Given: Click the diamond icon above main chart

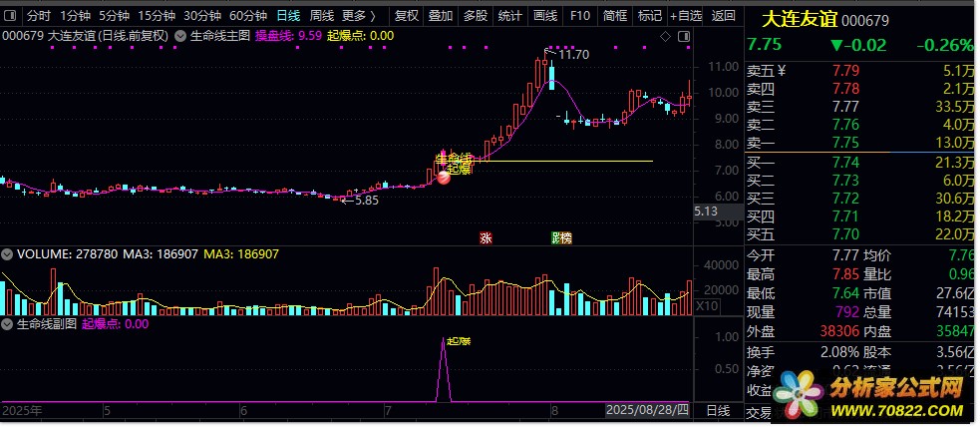Looking at the screenshot, I should tap(666, 36).
